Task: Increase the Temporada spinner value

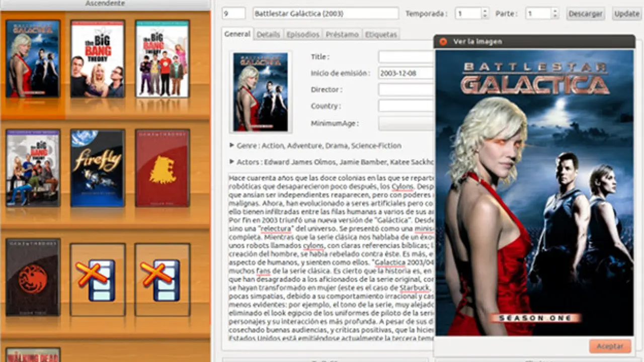Action: [x=485, y=11]
